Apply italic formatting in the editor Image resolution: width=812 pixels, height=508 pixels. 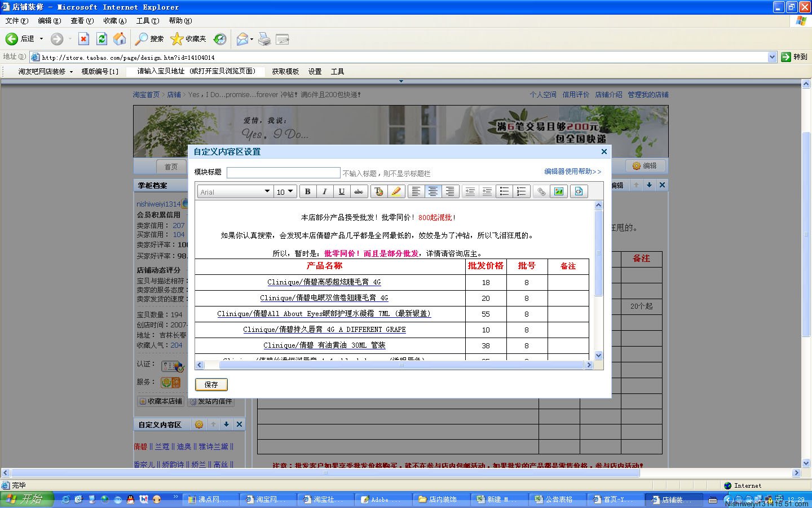pos(324,191)
